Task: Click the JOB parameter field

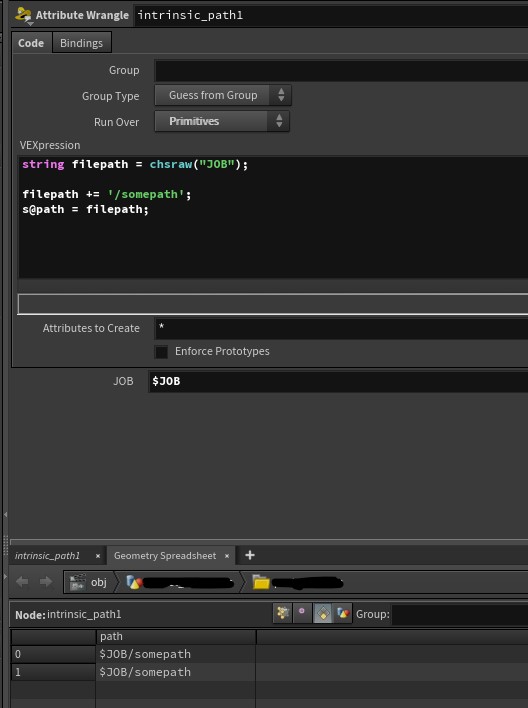Action: click(338, 382)
